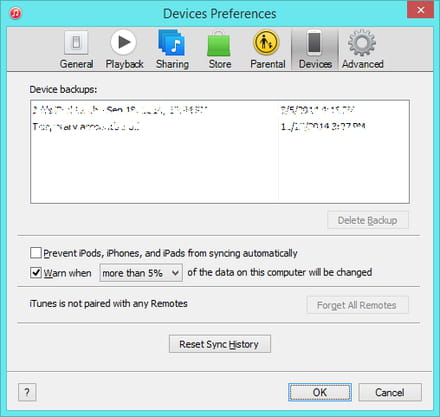This screenshot has height=417, width=440.
Task: Click the dropdown arrow beside 'more than 5%'
Action: [175, 273]
